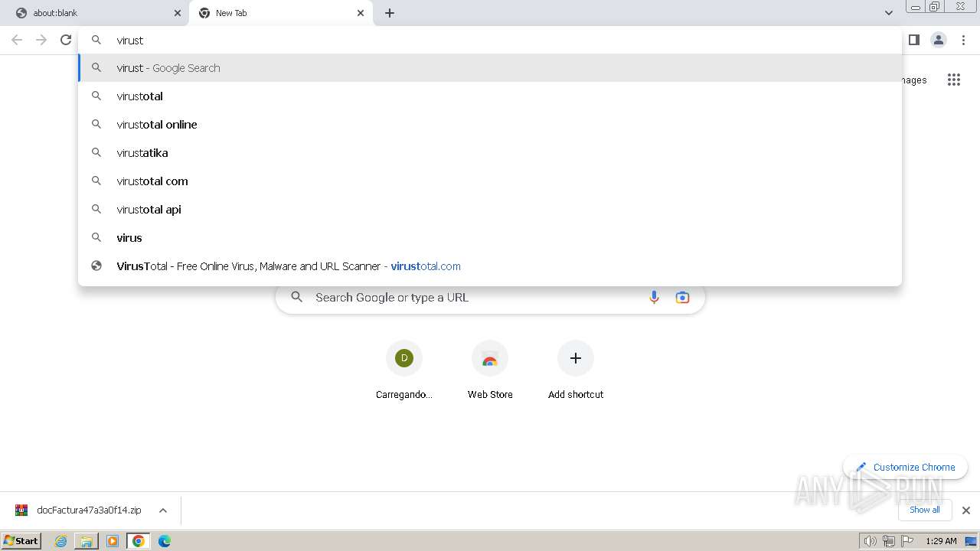Screen dimensions: 980x551
Task: Click the Customize Chrome button
Action: tap(906, 467)
